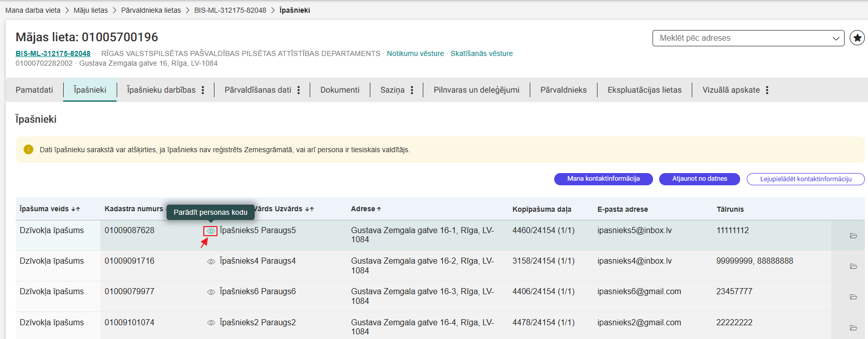
Task: Open folder icon for Īpašnieks5 Paraugs5 row
Action: click(x=853, y=236)
